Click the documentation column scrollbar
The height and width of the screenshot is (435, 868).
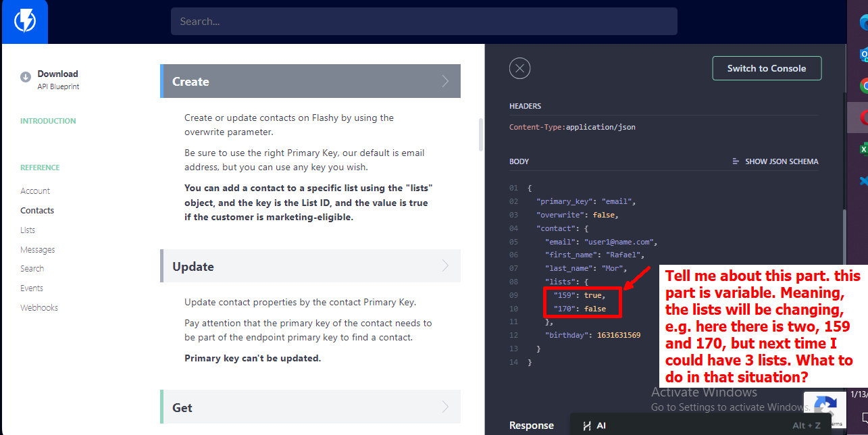pos(481,134)
